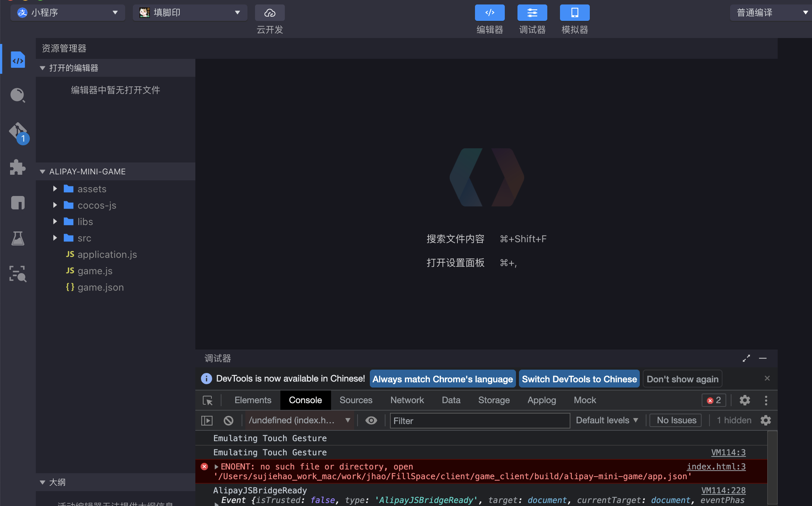Open the Default levels dropdown
This screenshot has height=506, width=812.
607,420
